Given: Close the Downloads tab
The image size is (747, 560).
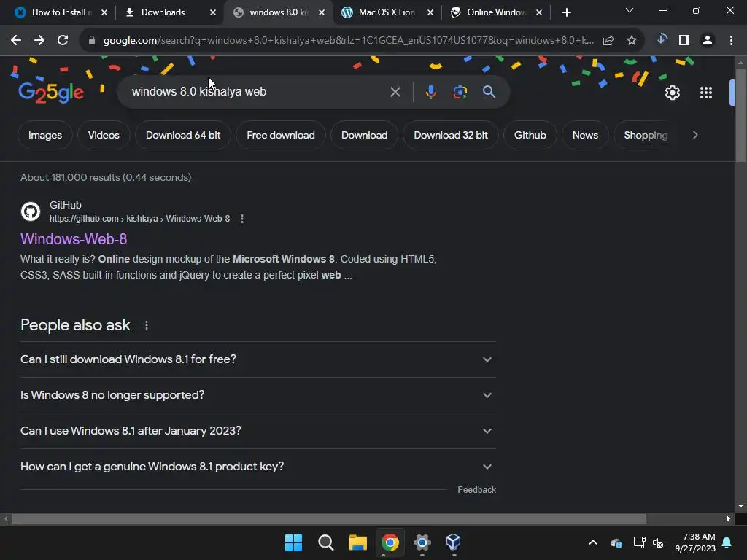Looking at the screenshot, I should click(213, 13).
